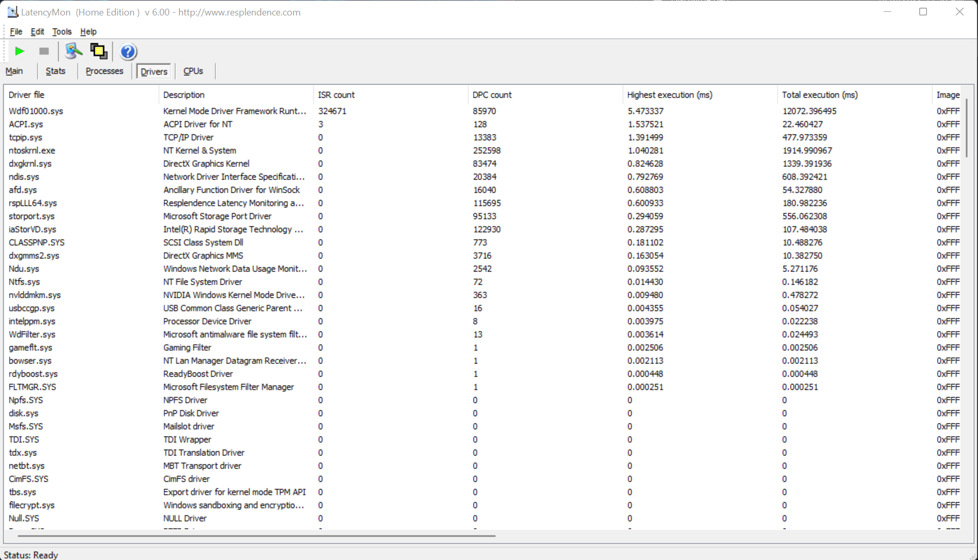The width and height of the screenshot is (978, 560).
Task: Click the LatencyMon app icon in the title bar
Action: [12, 12]
